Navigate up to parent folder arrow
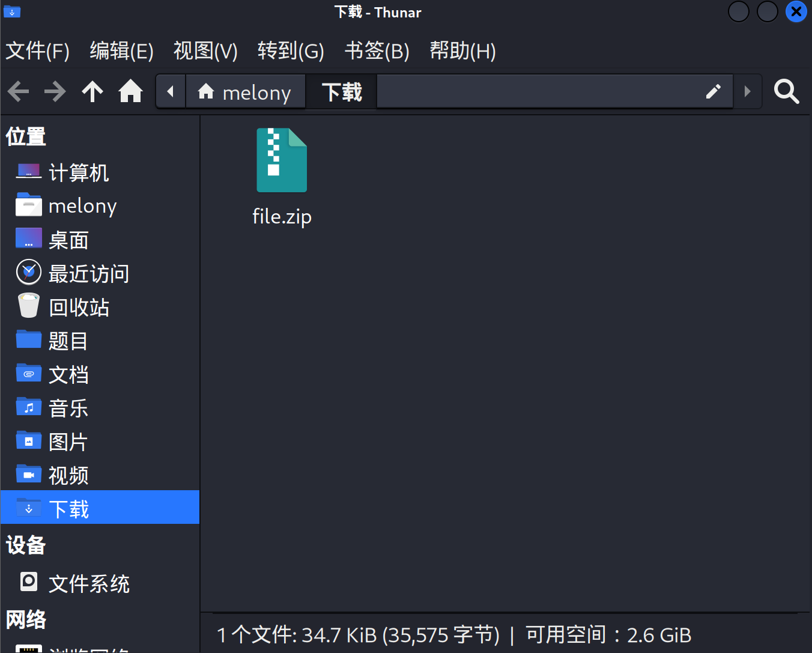The image size is (812, 653). coord(92,92)
